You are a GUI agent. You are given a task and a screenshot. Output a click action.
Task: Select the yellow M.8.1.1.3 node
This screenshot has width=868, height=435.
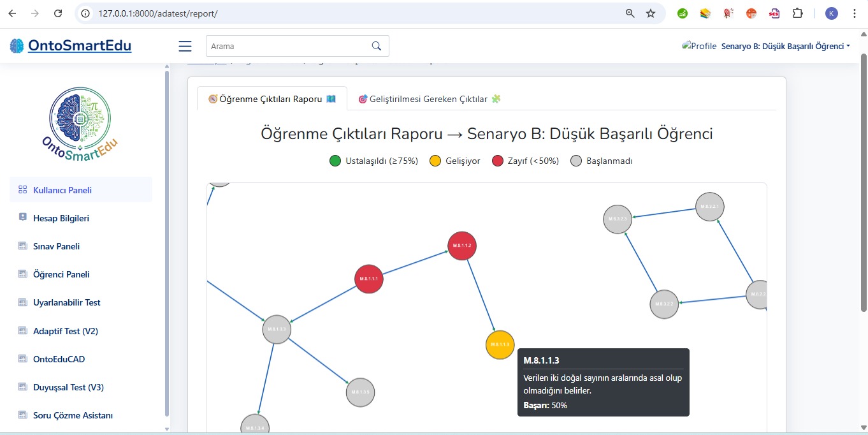pos(500,344)
